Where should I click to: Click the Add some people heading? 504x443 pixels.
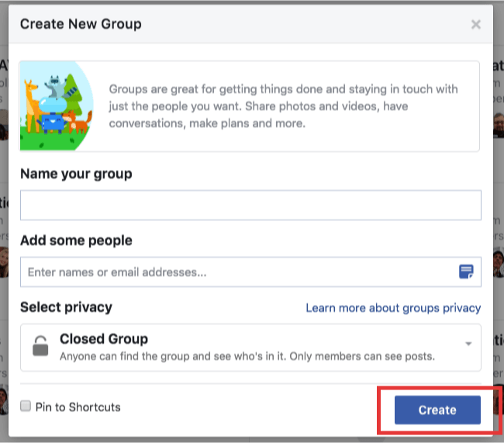click(76, 241)
